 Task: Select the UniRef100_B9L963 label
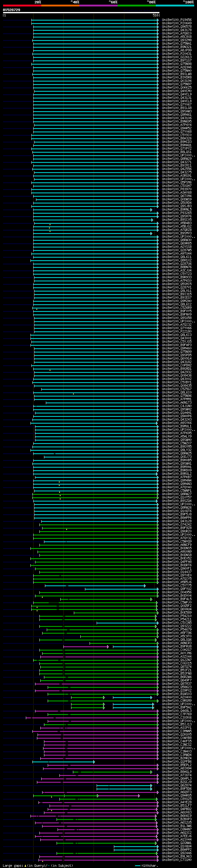(176, 857)
